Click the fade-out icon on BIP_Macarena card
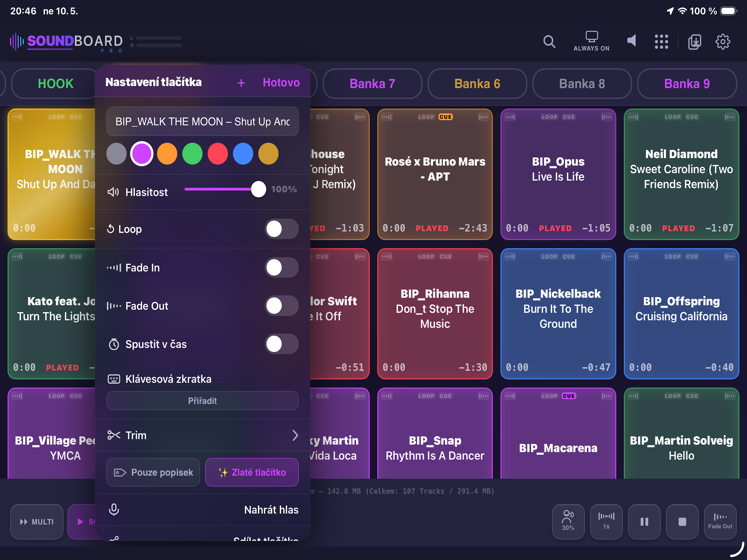 pos(606,396)
